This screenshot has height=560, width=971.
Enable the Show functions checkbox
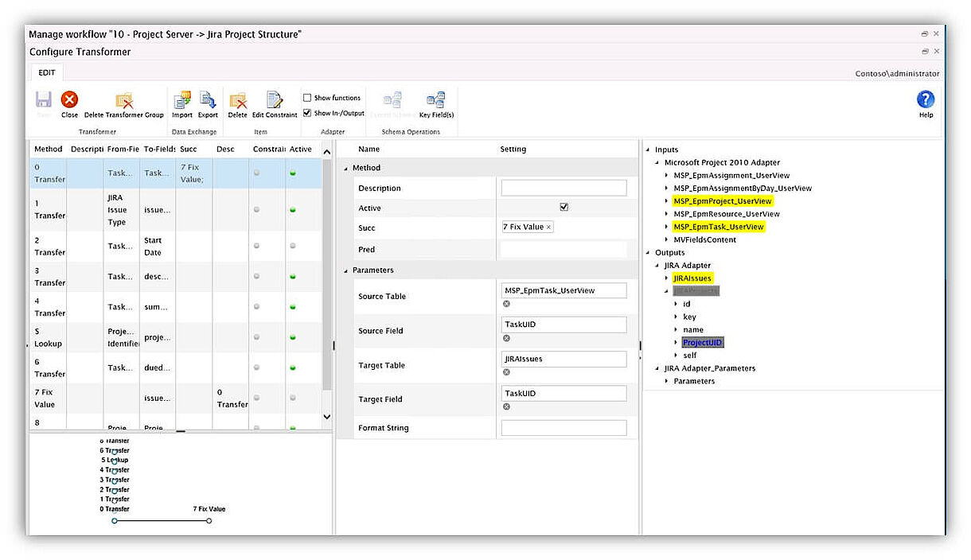pos(307,98)
